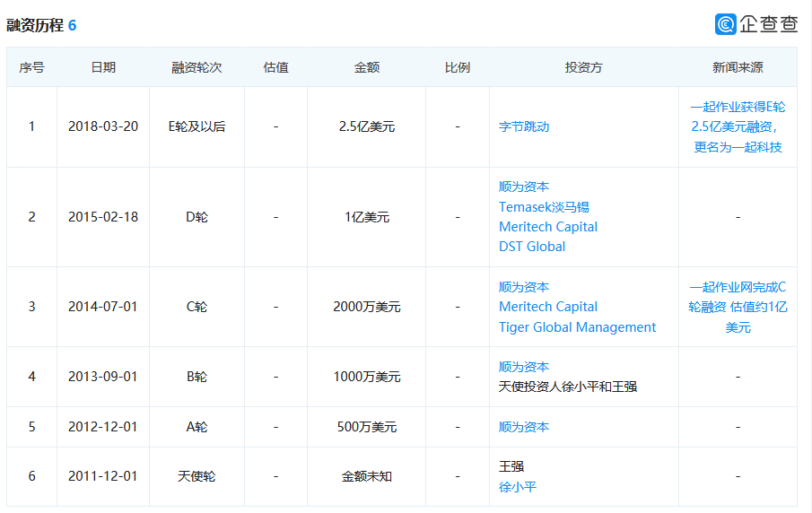Click the 金额 column header
This screenshot has width=812, height=513.
coord(367,67)
